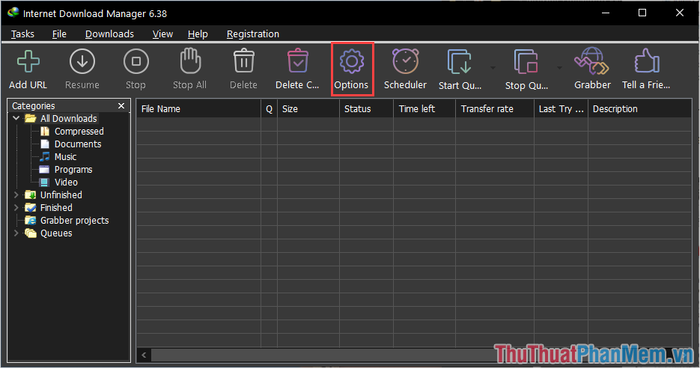The image size is (700, 368).
Task: Select the Queues category
Action: 56,233
